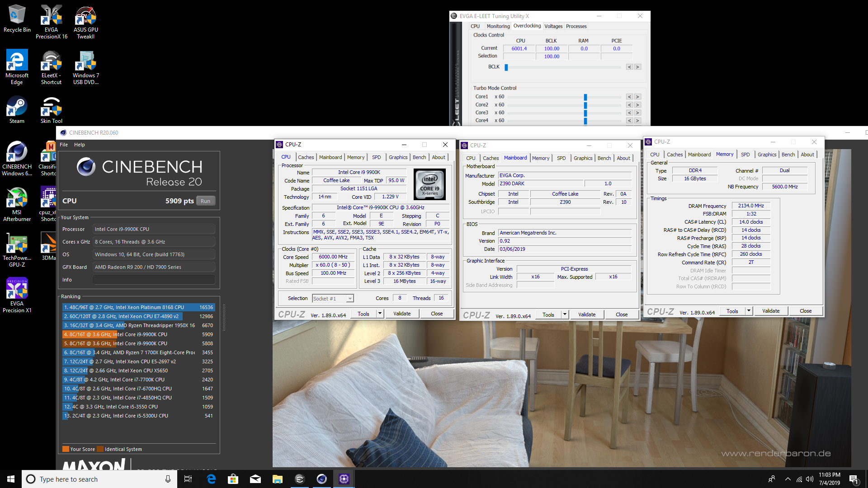Launch MSI Afterburner desktop icon
Image resolution: width=868 pixels, height=488 pixels.
(x=17, y=204)
